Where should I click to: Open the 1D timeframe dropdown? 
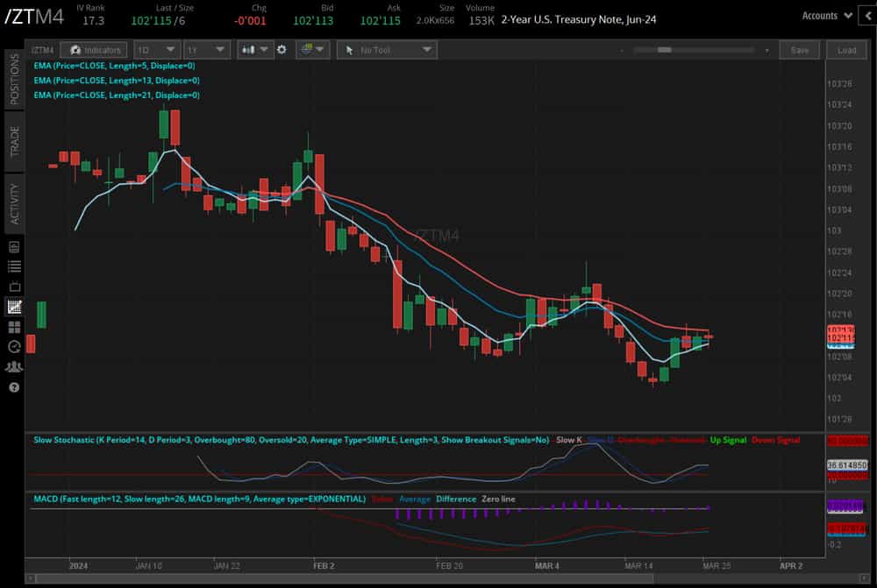(x=156, y=50)
